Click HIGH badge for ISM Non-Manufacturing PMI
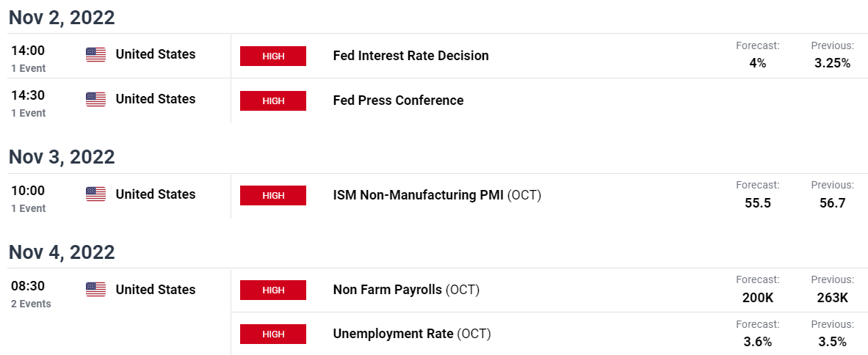Screen dimensions: 868x355 click(x=273, y=196)
